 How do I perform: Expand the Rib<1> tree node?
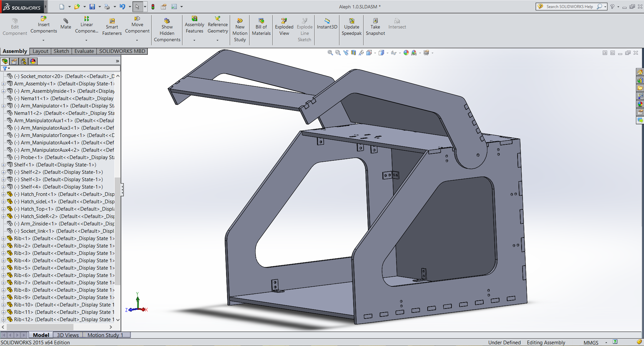(x=3, y=238)
